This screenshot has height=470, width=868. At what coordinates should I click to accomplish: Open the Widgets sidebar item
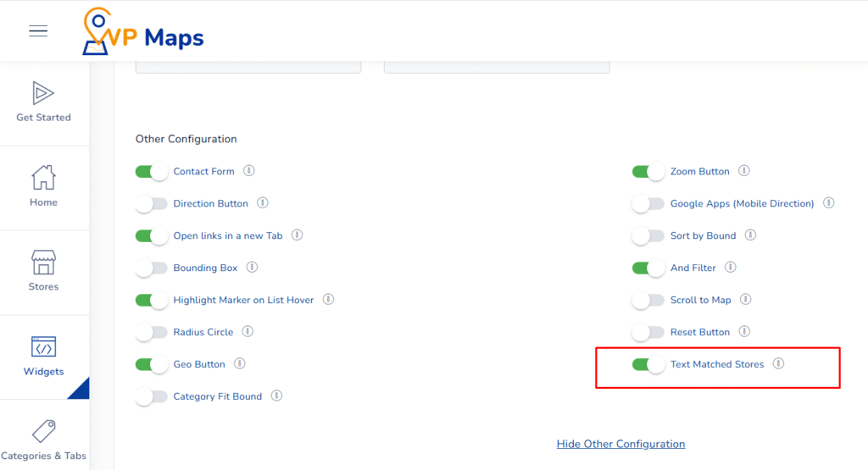43,357
